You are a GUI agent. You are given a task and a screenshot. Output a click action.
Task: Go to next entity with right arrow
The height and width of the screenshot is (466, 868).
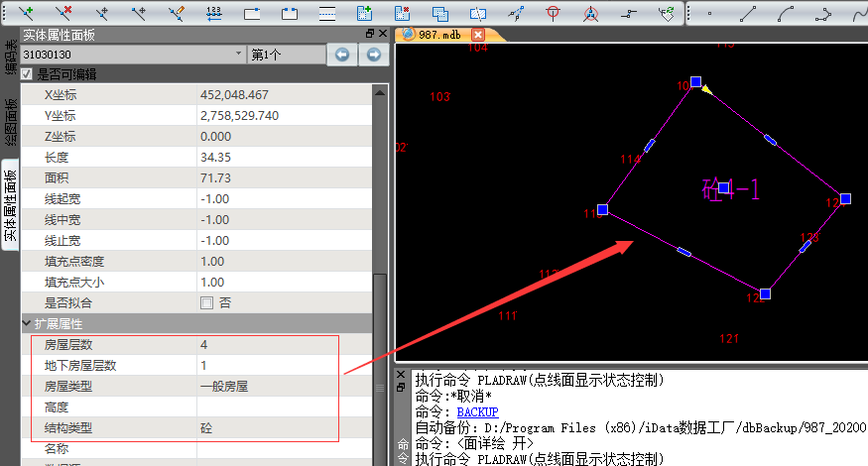pos(374,55)
